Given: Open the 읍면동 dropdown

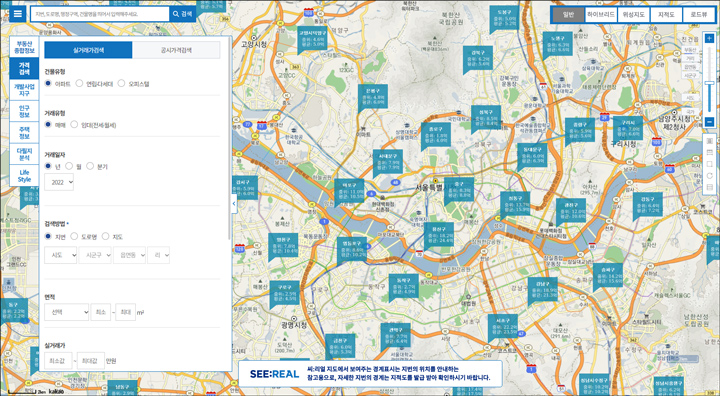Looking at the screenshot, I should click(x=129, y=255).
